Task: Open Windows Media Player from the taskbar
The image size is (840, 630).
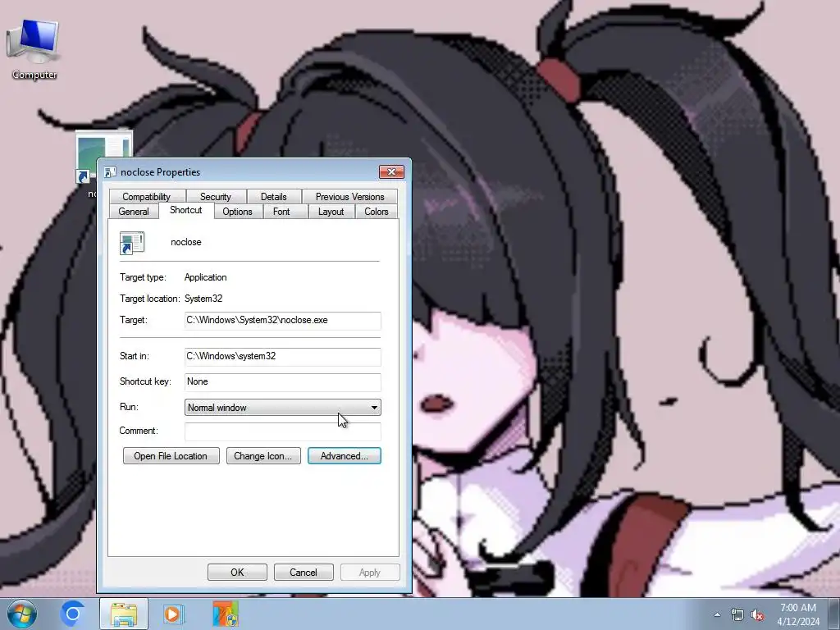Action: [173, 614]
